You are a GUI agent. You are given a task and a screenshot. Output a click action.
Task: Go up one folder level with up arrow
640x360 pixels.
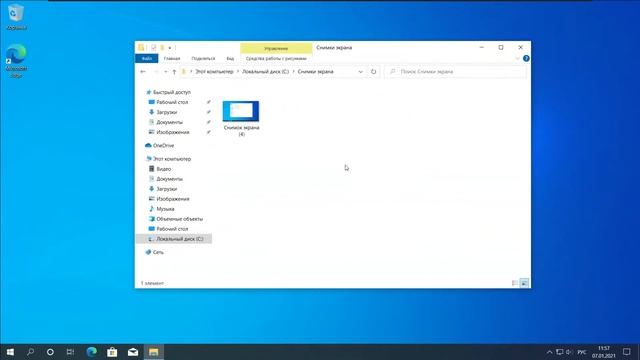tap(174, 71)
